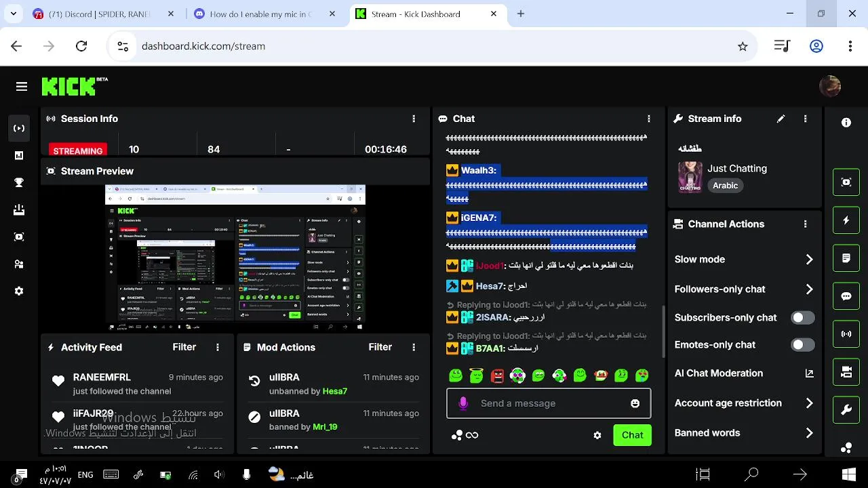Toggle the Chat bubble widget in right bar
Image resolution: width=868 pixels, height=488 pixels.
click(846, 296)
